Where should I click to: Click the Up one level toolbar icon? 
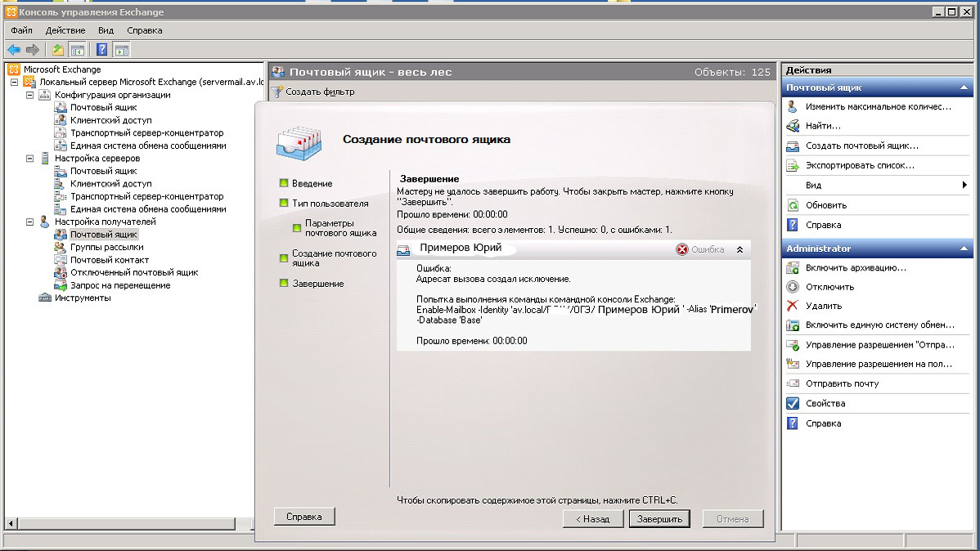pos(57,49)
